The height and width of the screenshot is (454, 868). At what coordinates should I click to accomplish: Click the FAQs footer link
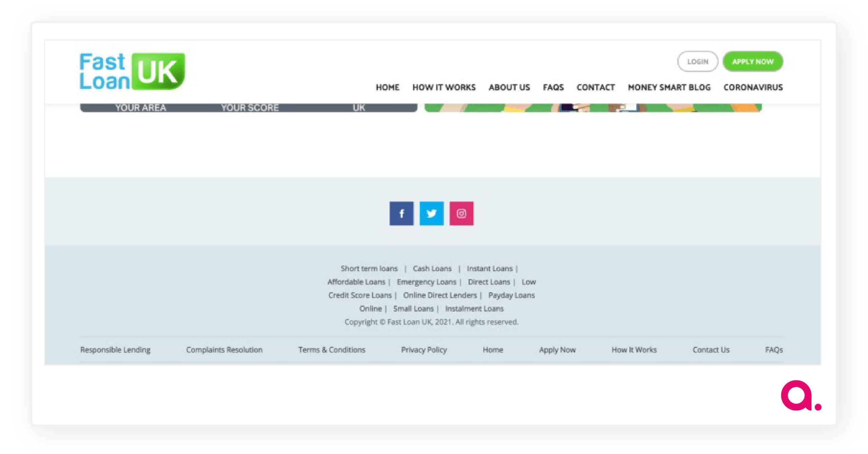(774, 349)
